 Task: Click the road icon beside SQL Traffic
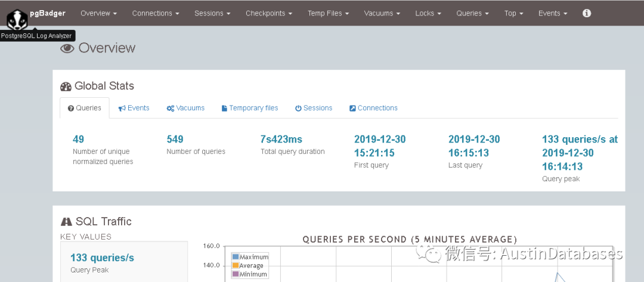coord(66,222)
